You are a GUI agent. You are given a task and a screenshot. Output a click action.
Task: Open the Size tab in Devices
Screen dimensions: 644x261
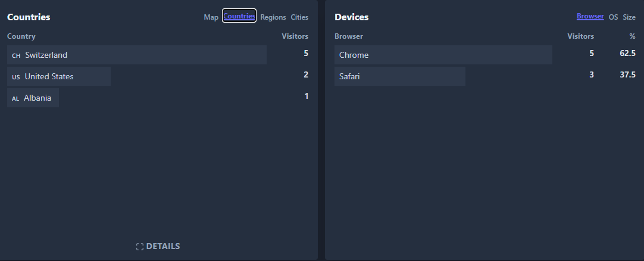point(629,17)
